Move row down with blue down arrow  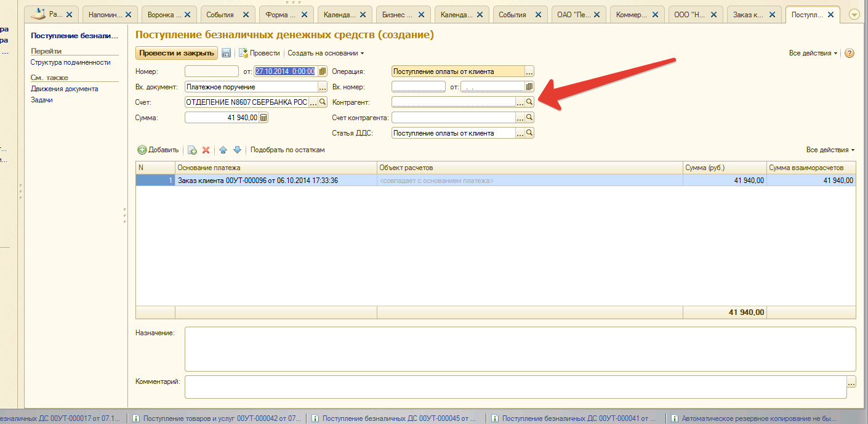237,150
